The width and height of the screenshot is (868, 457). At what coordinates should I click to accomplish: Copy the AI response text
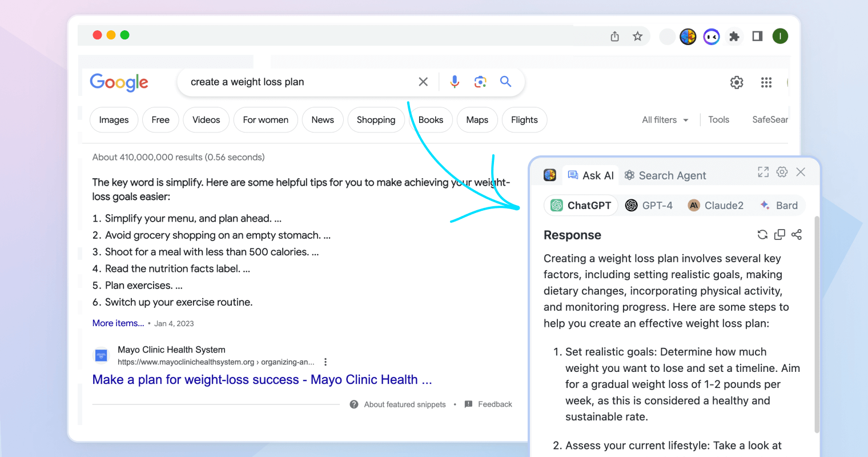point(779,234)
